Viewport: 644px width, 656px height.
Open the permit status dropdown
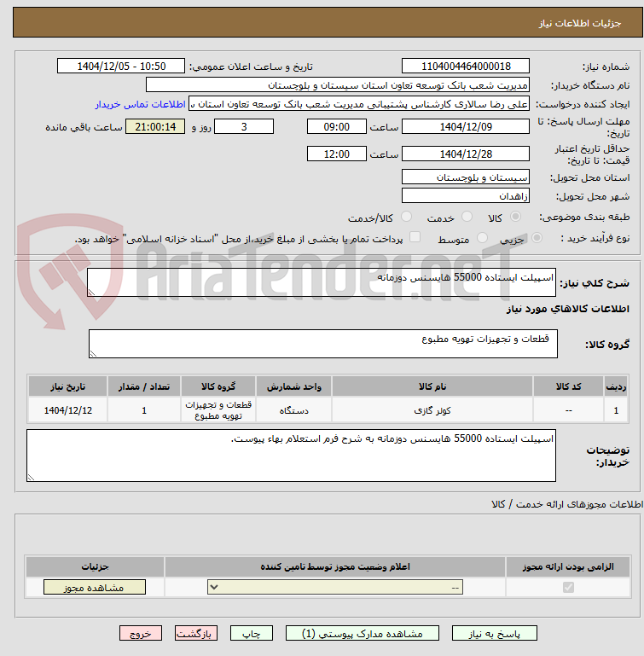(335, 588)
